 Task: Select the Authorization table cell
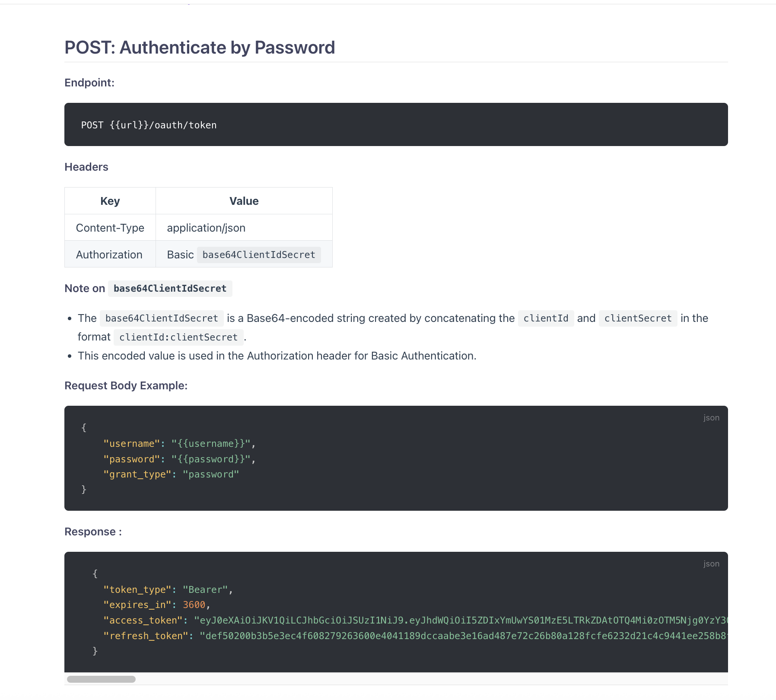click(x=110, y=255)
